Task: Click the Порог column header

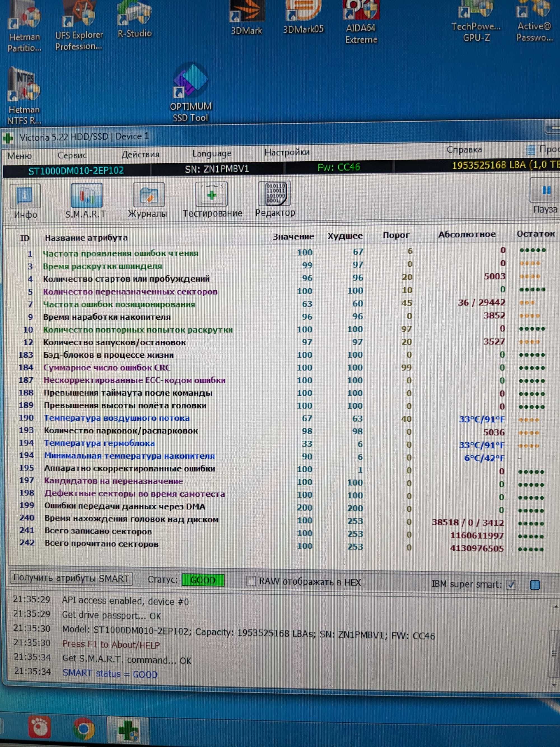Action: 396,235
